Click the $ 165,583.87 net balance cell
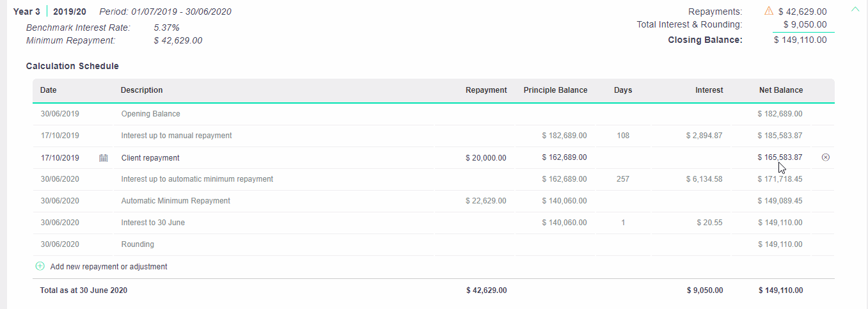868x309 pixels. click(780, 157)
